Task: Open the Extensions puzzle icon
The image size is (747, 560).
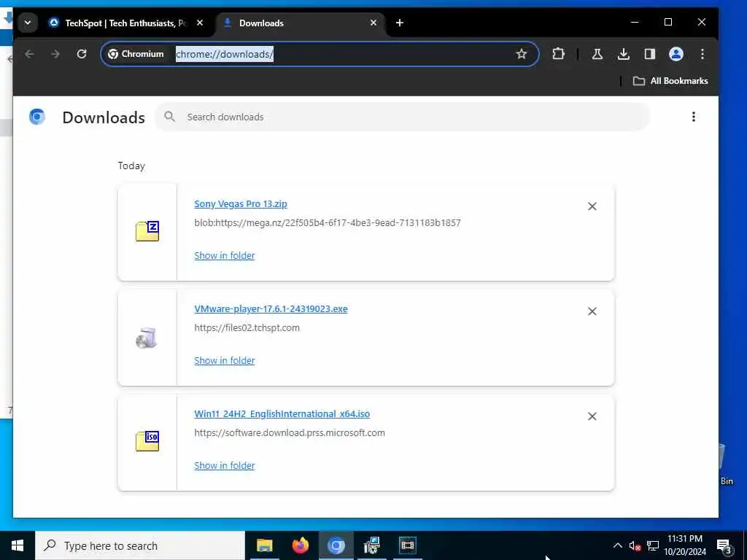Action: tap(558, 54)
